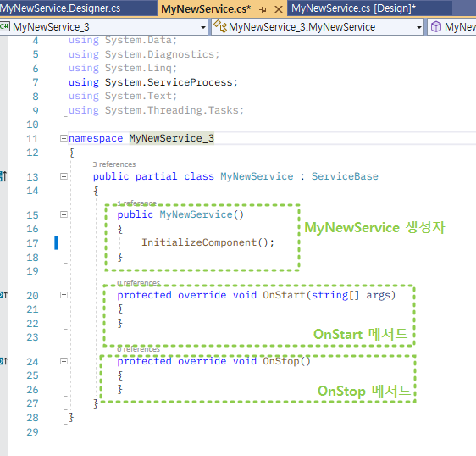Open the MyNewService.cs [Design]* tab
Viewport: 476px width, 456px height.
[354, 8]
